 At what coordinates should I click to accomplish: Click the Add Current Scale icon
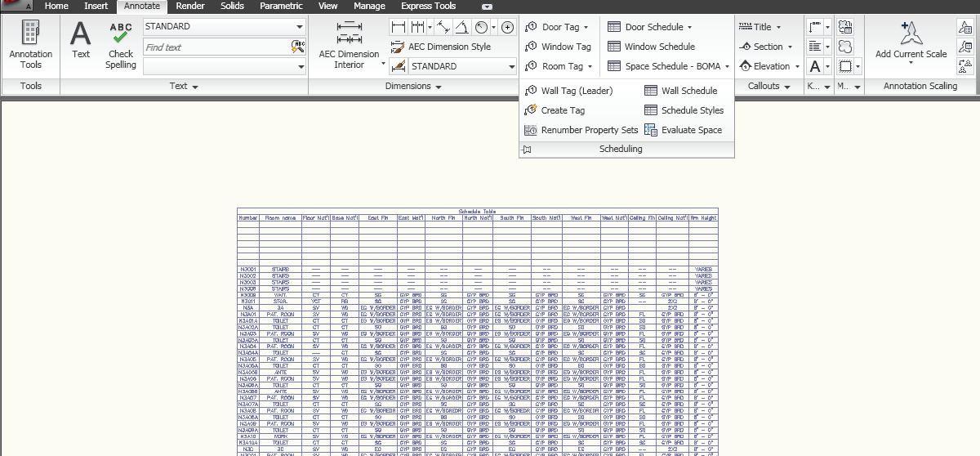911,34
